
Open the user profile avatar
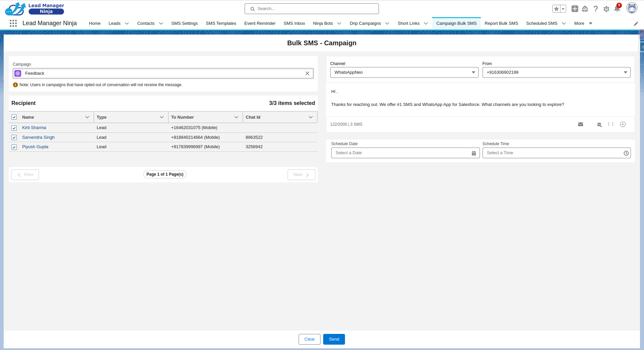[632, 8]
